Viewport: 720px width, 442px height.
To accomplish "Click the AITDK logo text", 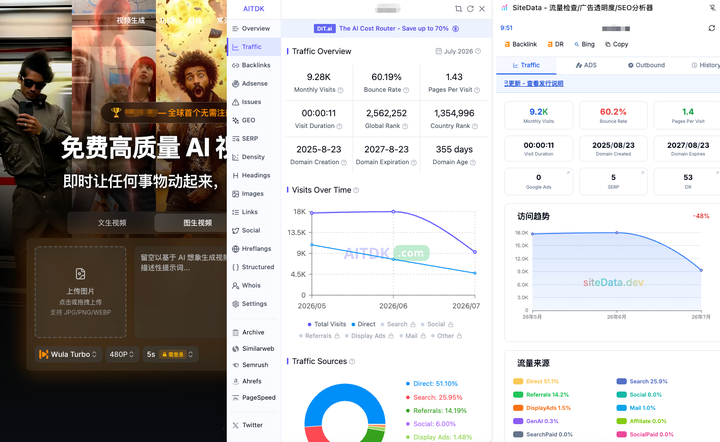I will pos(253,9).
